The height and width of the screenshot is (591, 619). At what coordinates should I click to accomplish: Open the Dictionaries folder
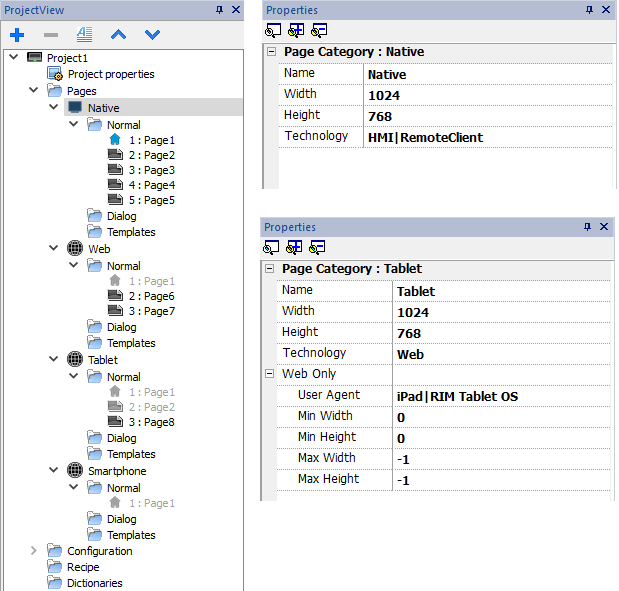[94, 583]
